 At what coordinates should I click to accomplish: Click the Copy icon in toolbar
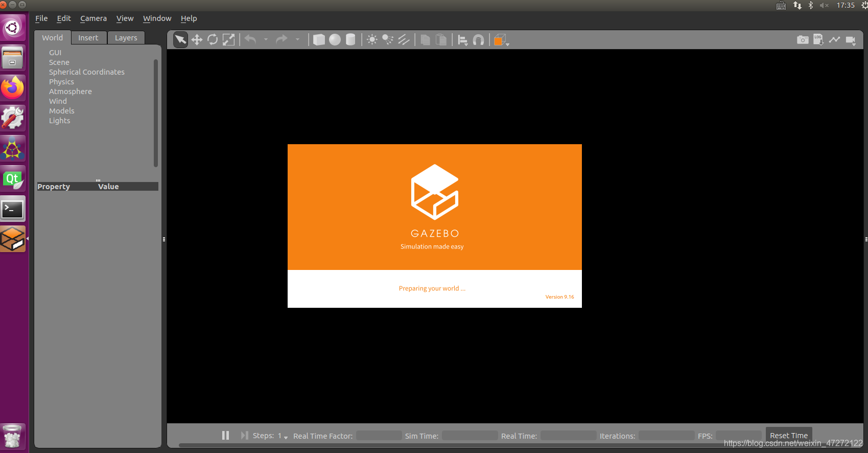[425, 40]
